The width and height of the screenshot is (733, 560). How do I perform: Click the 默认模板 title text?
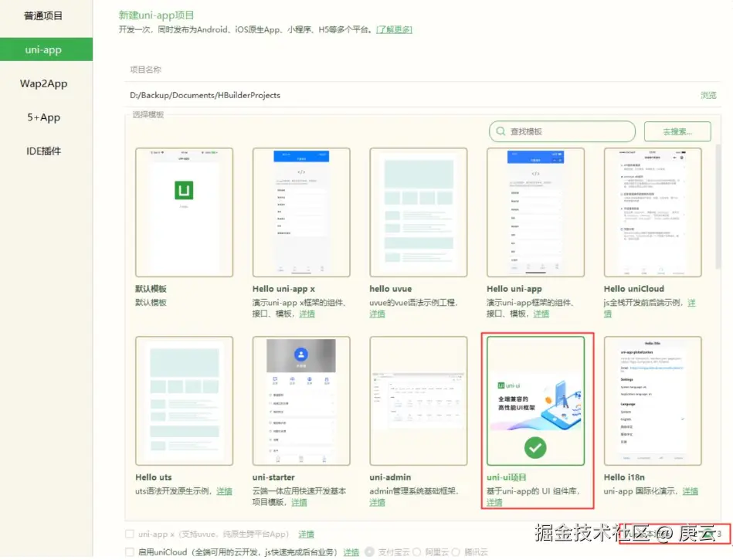(x=151, y=289)
